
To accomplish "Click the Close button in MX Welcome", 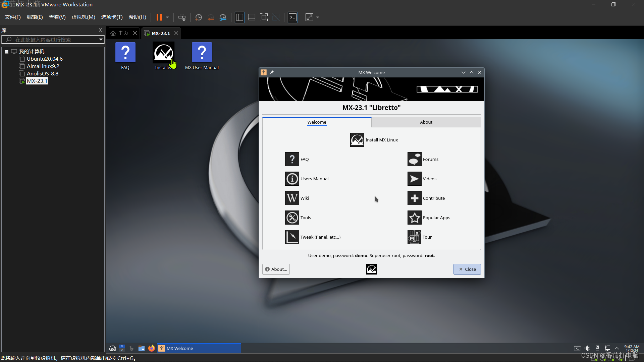I will (467, 269).
